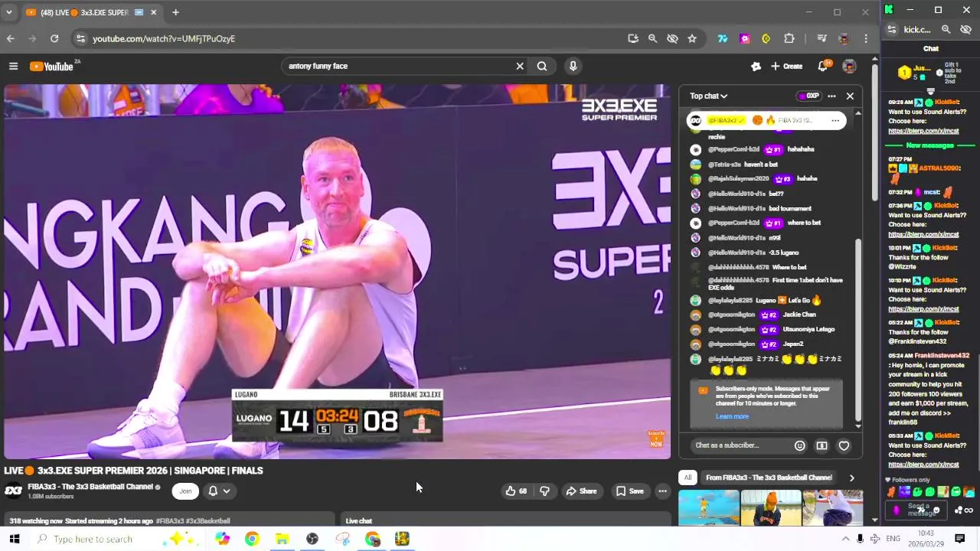980x551 pixels.
Task: Dislike the video with thumbs down
Action: [544, 491]
